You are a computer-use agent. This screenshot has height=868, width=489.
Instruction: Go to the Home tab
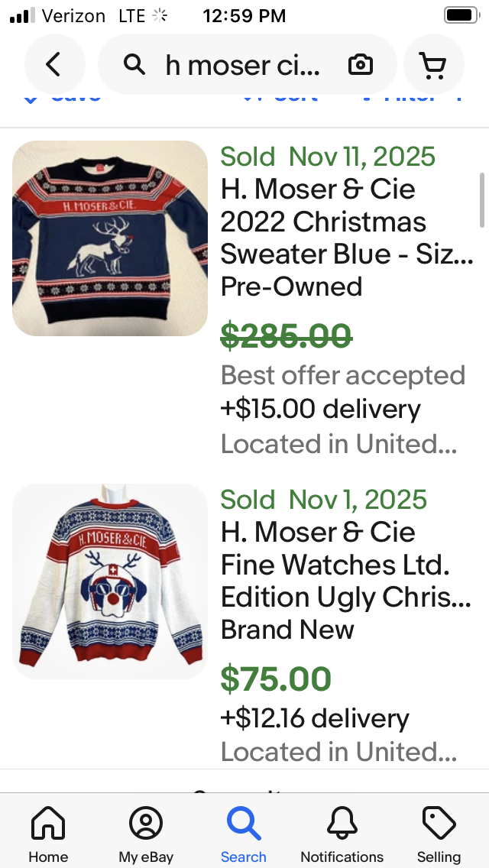[48, 834]
